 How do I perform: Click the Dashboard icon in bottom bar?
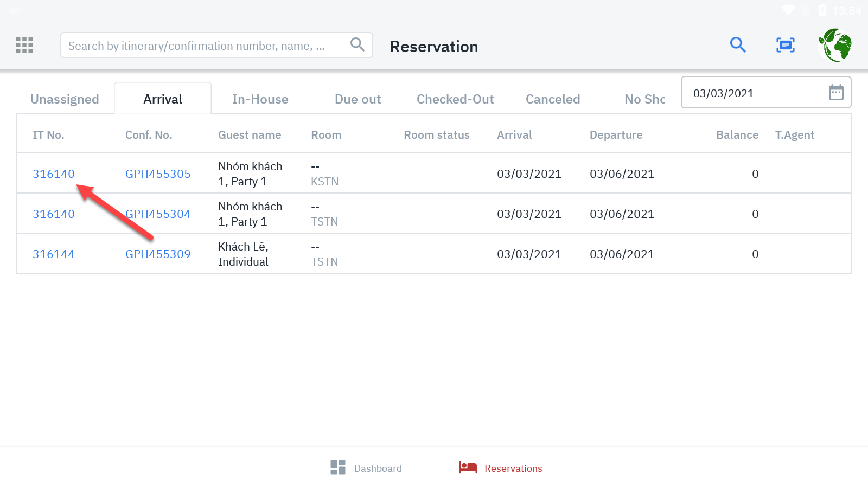338,467
